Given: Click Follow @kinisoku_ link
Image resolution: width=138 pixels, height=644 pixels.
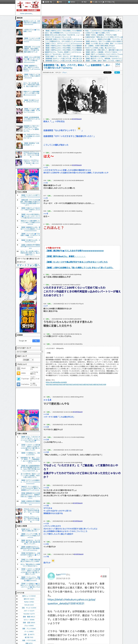Looking at the screenshot, I should (26, 14).
